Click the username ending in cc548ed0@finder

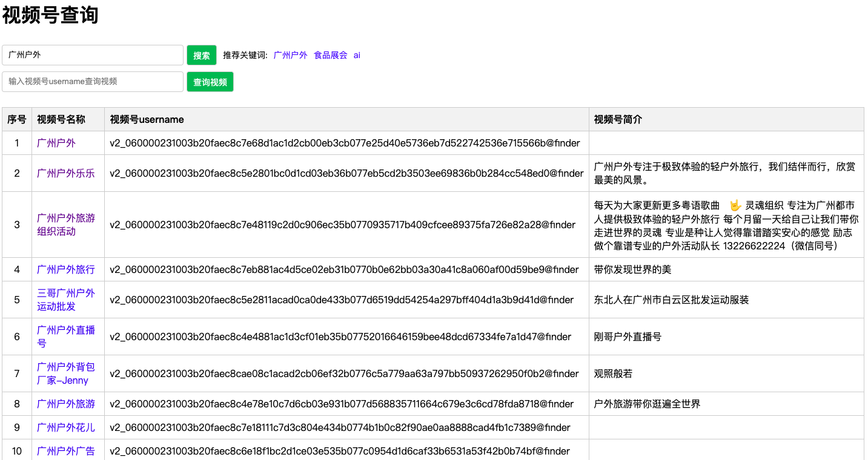346,173
